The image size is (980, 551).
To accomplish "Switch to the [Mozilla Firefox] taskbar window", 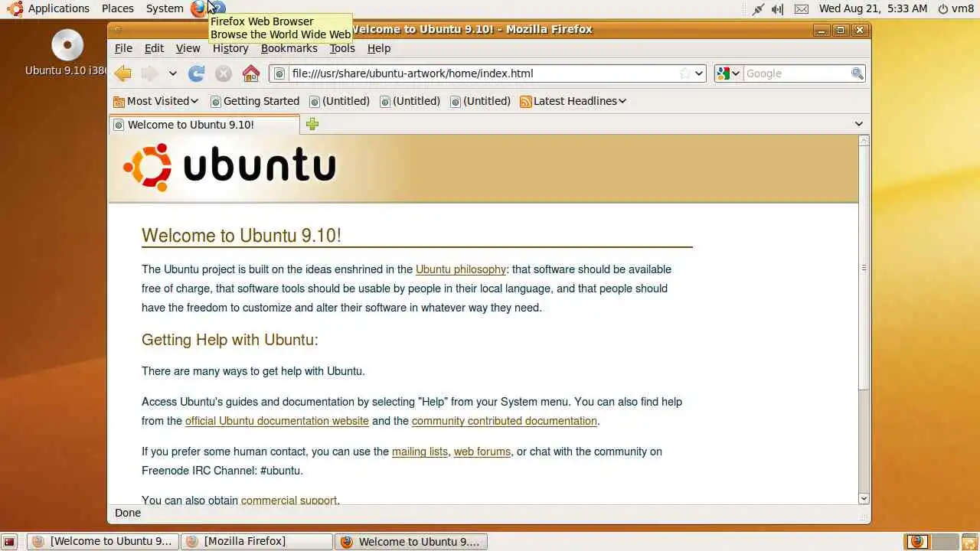I will tap(256, 542).
